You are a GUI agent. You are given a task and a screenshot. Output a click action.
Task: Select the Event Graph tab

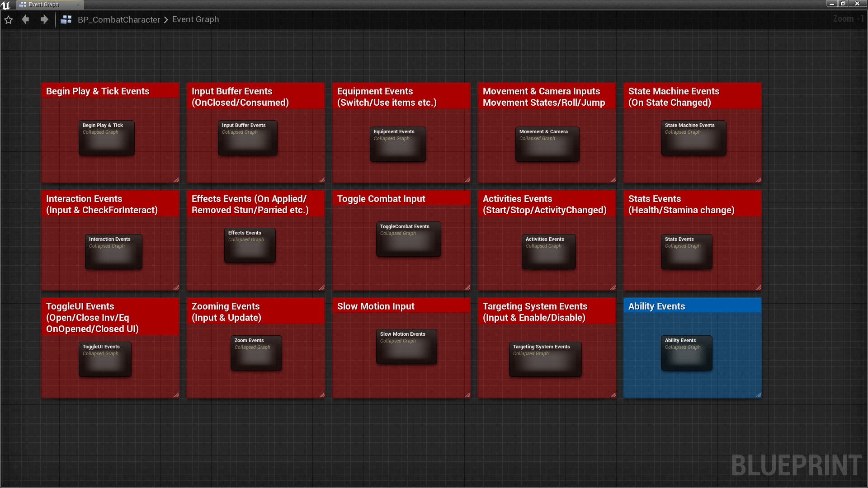coord(44,5)
